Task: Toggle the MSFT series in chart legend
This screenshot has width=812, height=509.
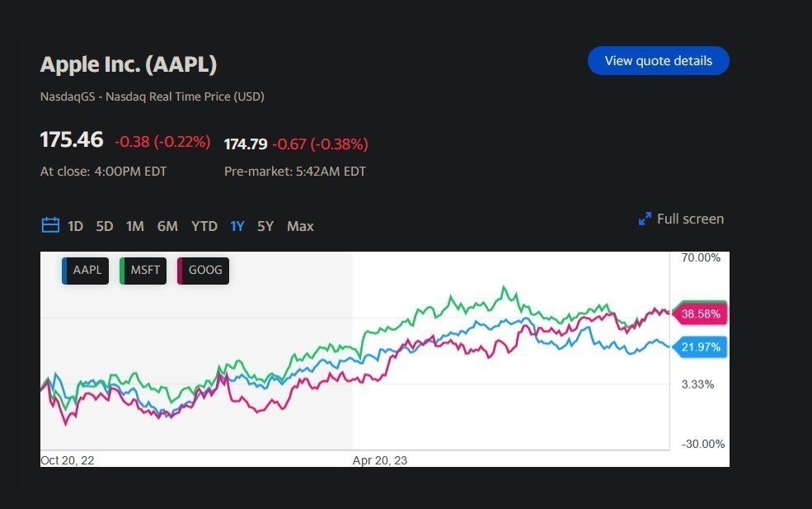Action: tap(143, 270)
